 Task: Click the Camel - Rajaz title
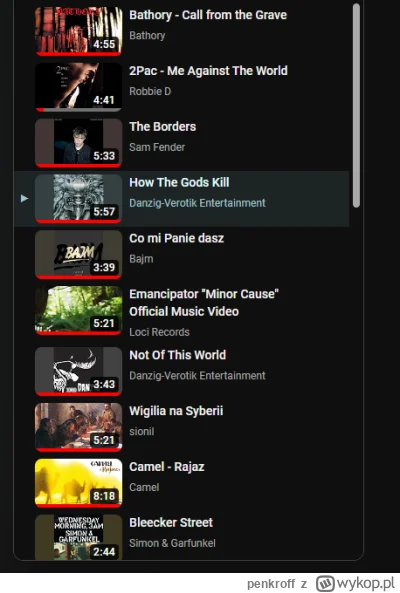(x=167, y=467)
